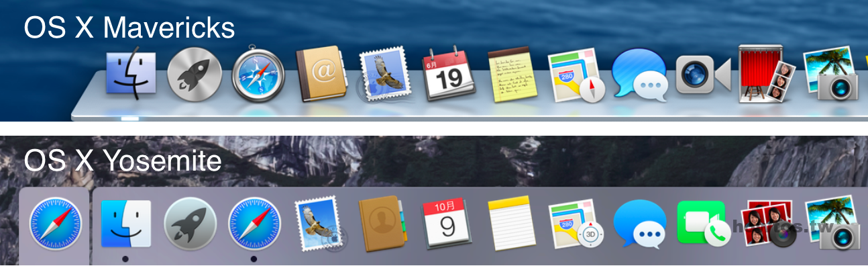The width and height of the screenshot is (868, 266).
Task: Open the flat Finder face in the Yosemite dock
Action: tap(125, 223)
